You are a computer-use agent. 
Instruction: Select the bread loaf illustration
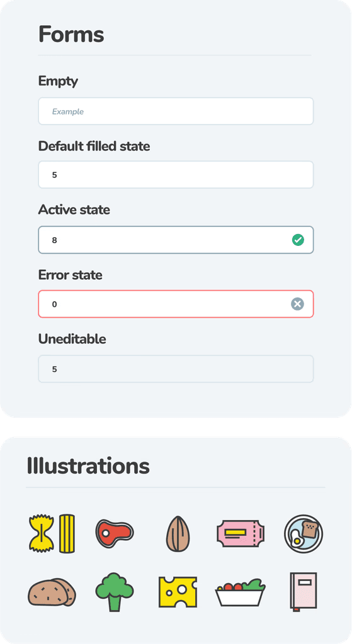(52, 592)
